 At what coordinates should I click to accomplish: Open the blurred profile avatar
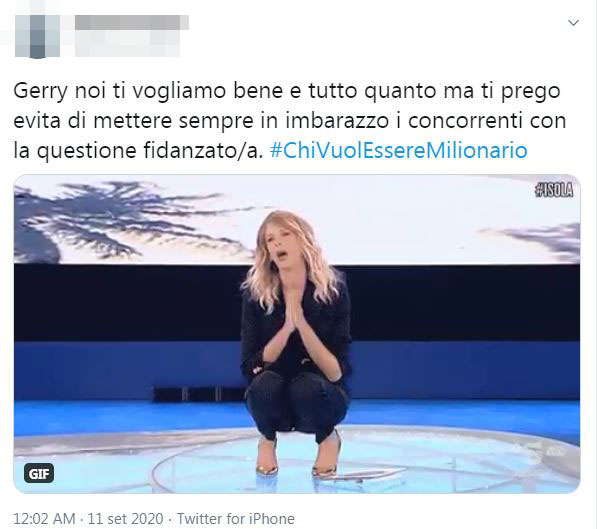point(37,36)
